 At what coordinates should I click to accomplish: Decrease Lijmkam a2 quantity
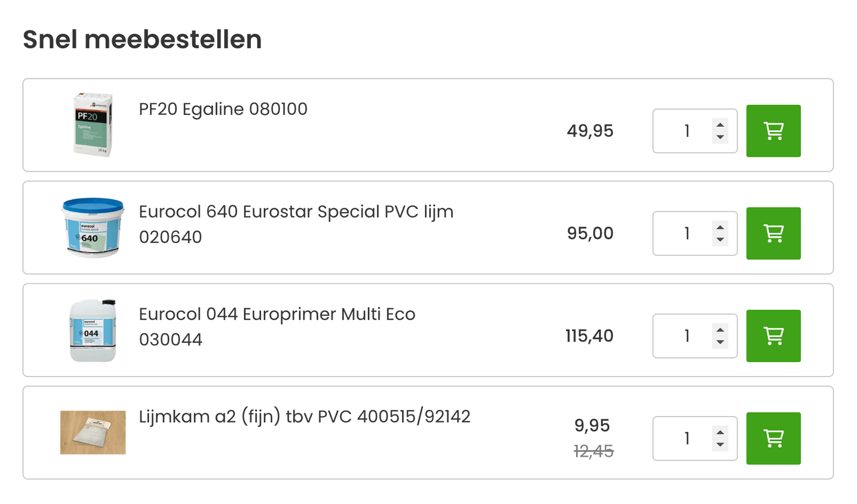click(720, 445)
